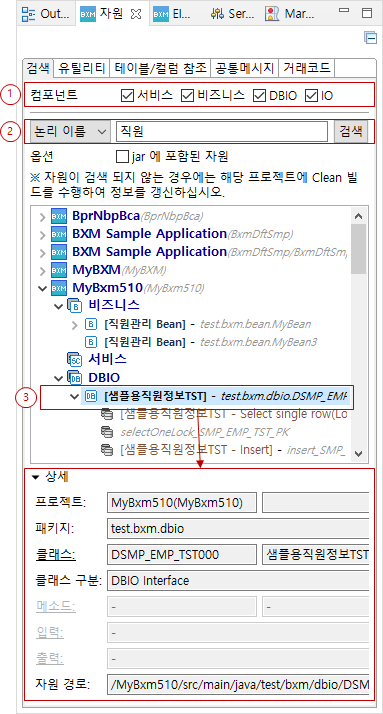Click the search text field containing 직원
Viewport: 383px width, 714px height.
[222, 132]
